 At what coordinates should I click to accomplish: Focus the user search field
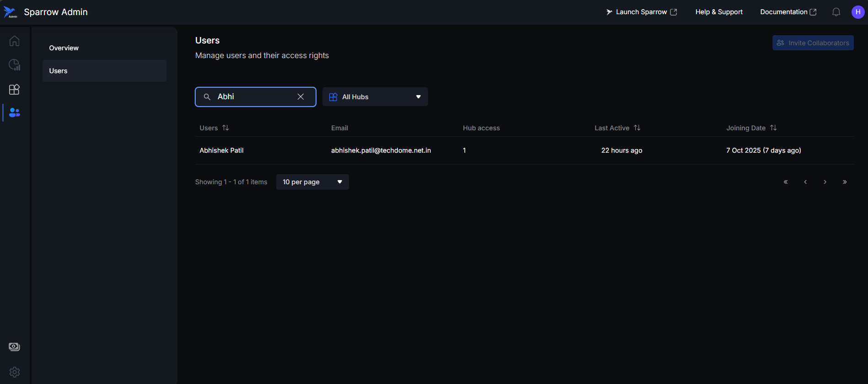tap(254, 97)
